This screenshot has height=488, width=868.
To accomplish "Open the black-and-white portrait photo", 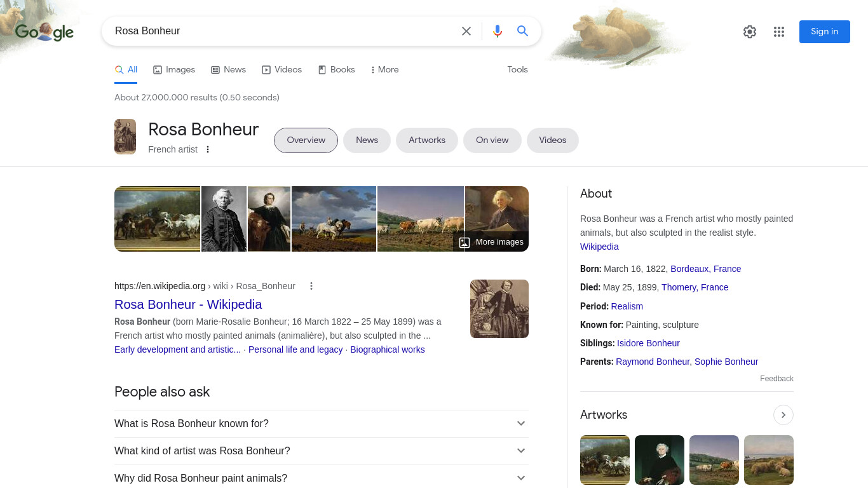I will click(224, 219).
